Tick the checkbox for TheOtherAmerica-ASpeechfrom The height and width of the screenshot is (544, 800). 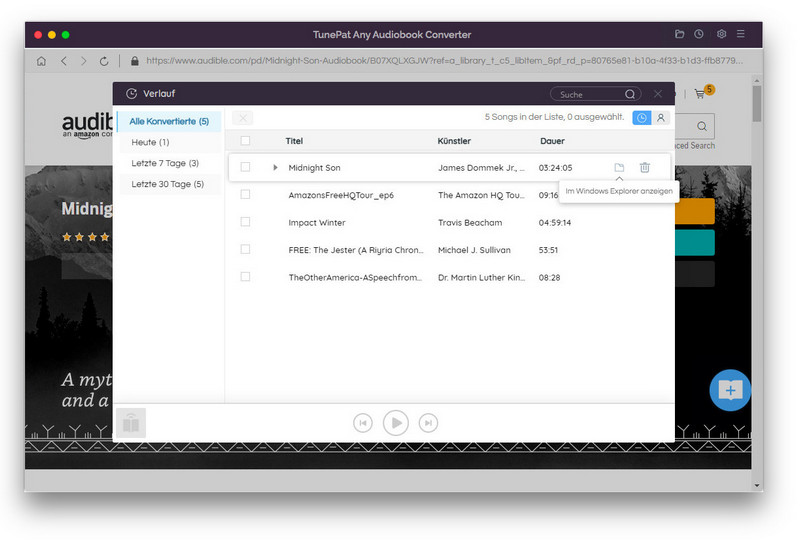click(245, 277)
